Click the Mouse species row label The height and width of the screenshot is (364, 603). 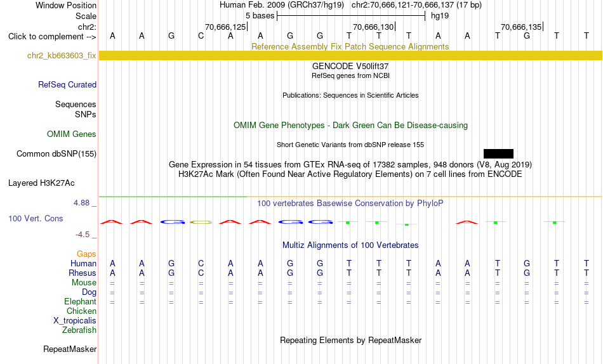tap(84, 283)
